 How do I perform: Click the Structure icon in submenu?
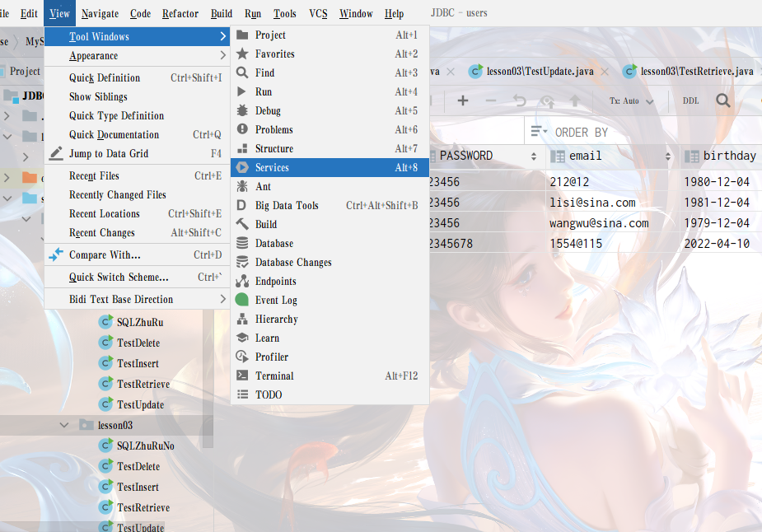tap(242, 149)
